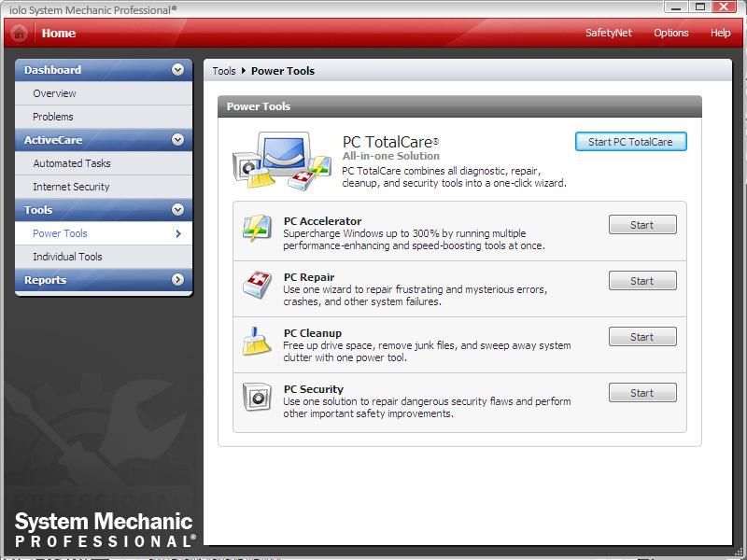Image resolution: width=747 pixels, height=560 pixels.
Task: Start the PC Cleanup tool
Action: click(642, 337)
